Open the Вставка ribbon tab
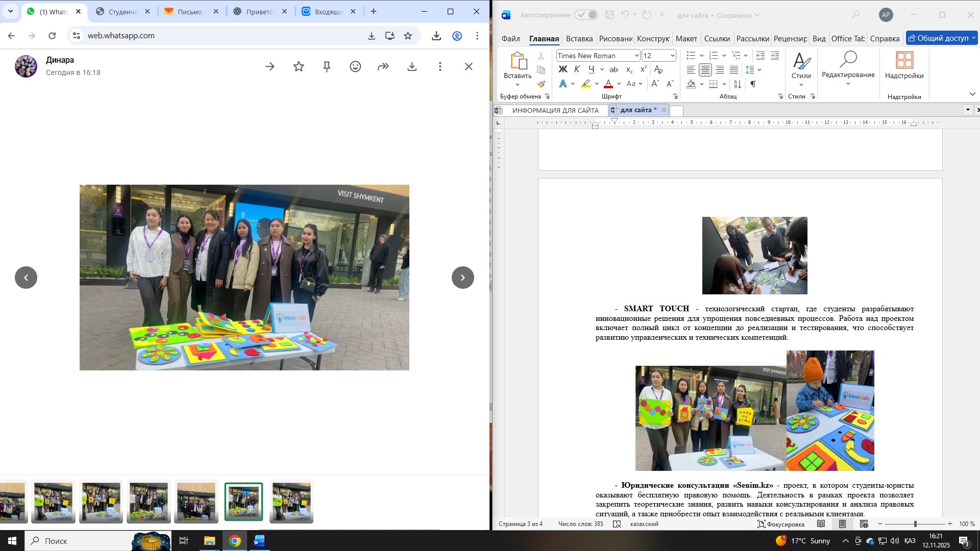 point(579,39)
